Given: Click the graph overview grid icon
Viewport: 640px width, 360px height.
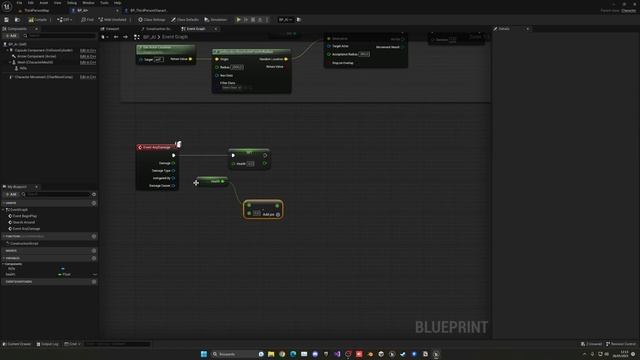Looking at the screenshot, I should pyautogui.click(x=137, y=37).
